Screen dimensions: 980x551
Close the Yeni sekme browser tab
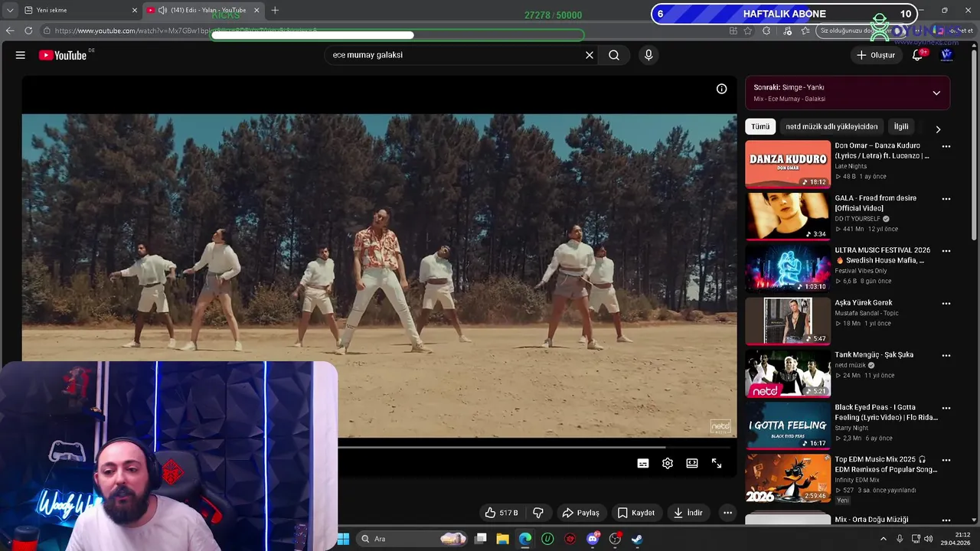tap(135, 10)
